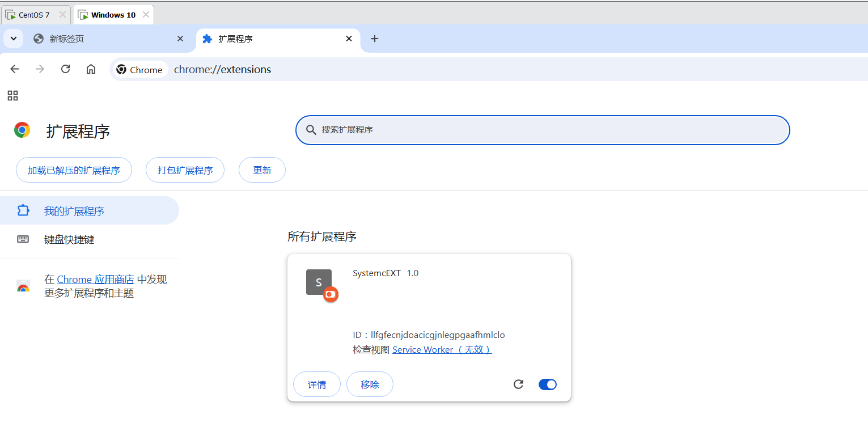Image resolution: width=868 pixels, height=444 pixels.
Task: Open a new tab with the plus icon
Action: point(374,39)
